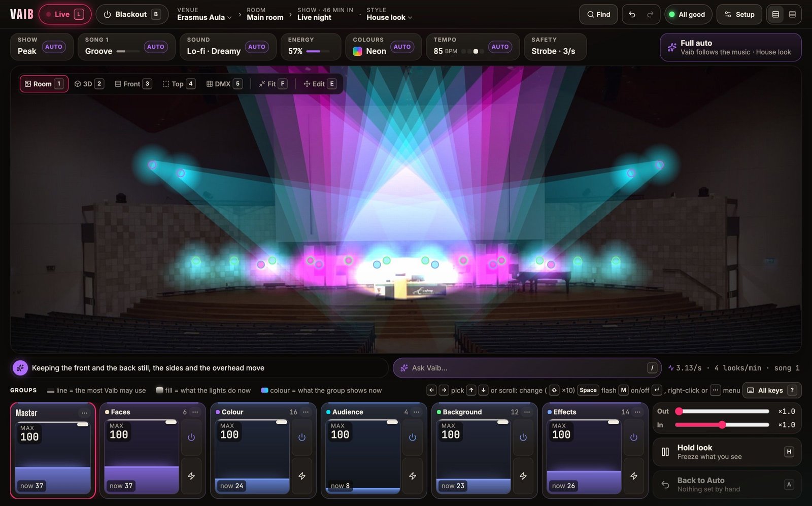Click the Blackout button
The image size is (812, 506).
[132, 14]
